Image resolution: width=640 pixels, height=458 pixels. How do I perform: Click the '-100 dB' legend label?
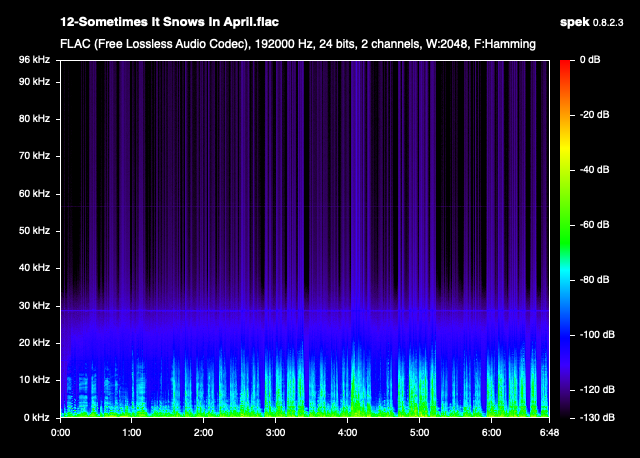point(597,335)
